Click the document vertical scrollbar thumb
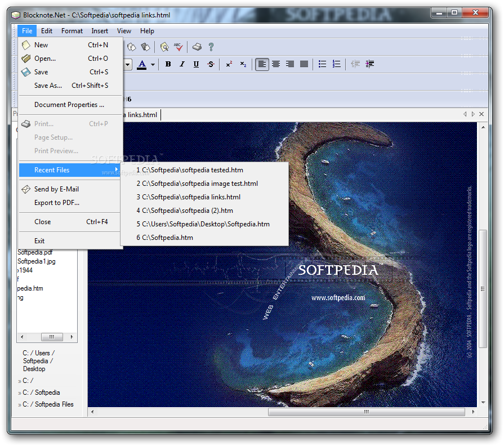This screenshot has width=504, height=446. (483, 288)
